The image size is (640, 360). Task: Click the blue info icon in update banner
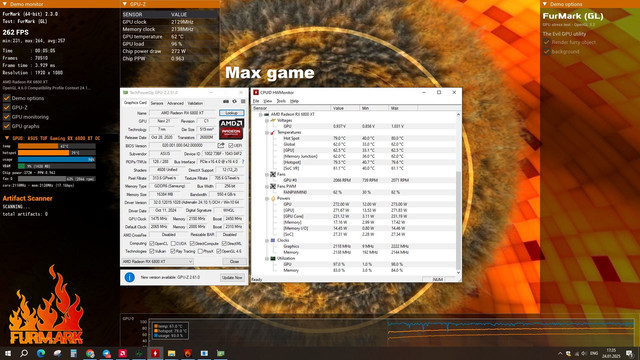coord(129,278)
